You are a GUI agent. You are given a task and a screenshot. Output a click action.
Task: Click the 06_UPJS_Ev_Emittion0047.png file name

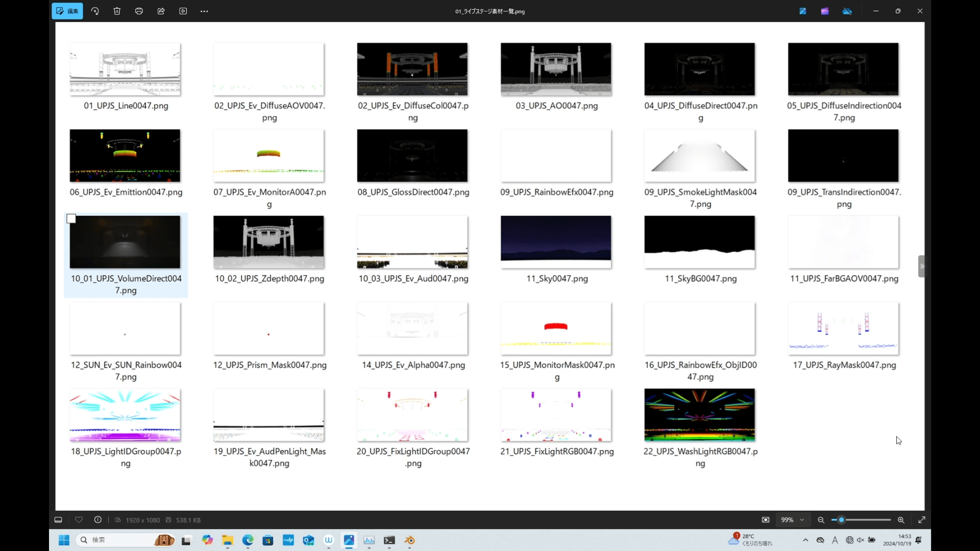(x=126, y=192)
